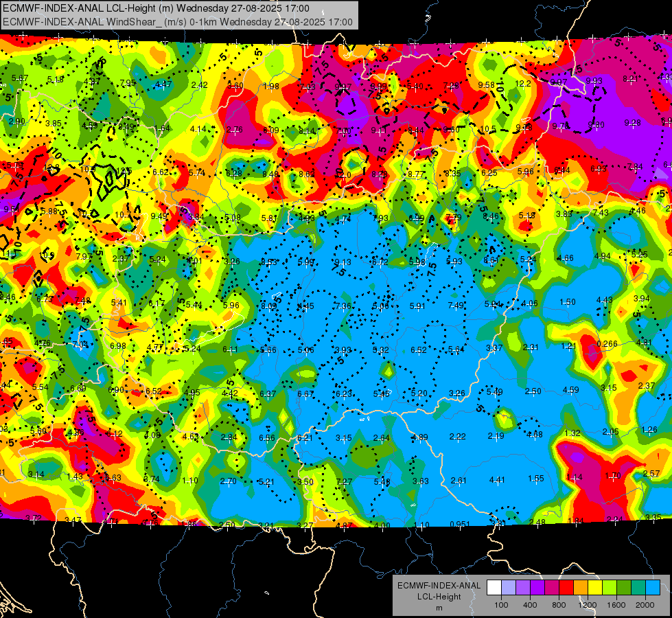Click the 4.41 grid point value
This screenshot has height=618, width=672.
click(497, 479)
